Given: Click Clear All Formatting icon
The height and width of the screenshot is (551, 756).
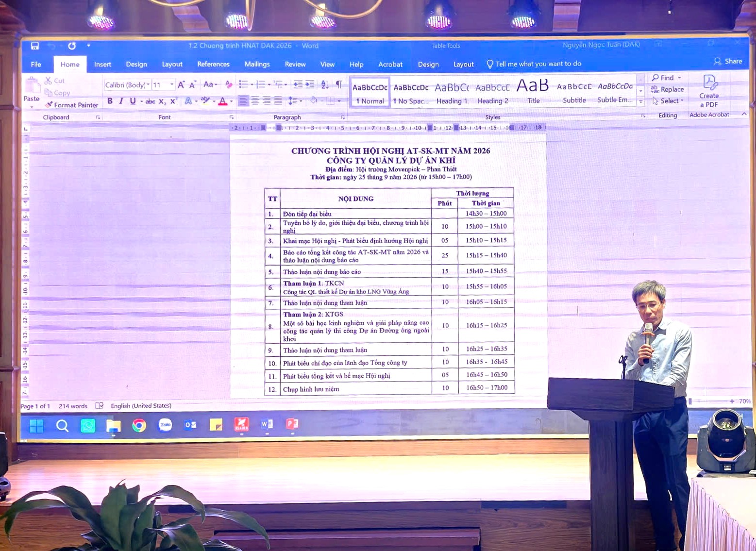Looking at the screenshot, I should tap(229, 85).
